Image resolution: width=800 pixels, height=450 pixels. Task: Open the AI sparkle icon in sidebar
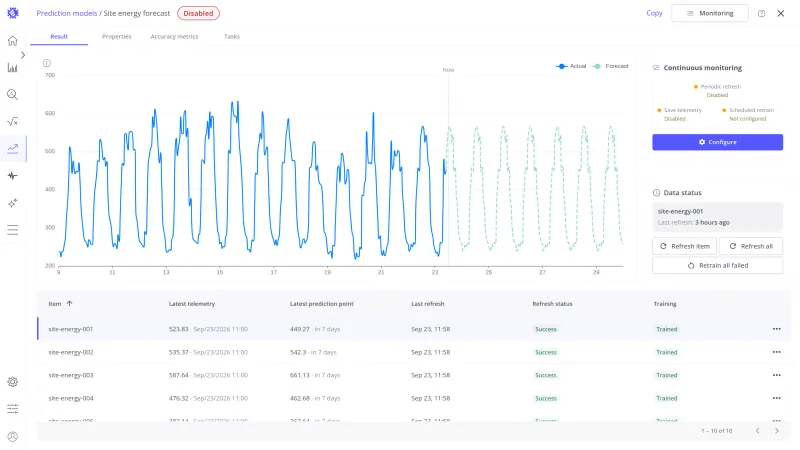point(13,203)
